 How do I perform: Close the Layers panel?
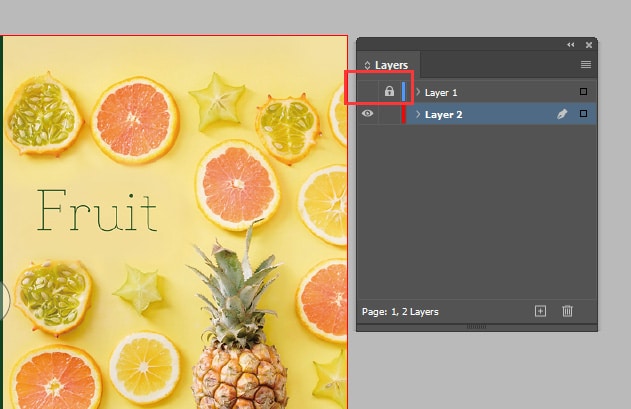(589, 45)
